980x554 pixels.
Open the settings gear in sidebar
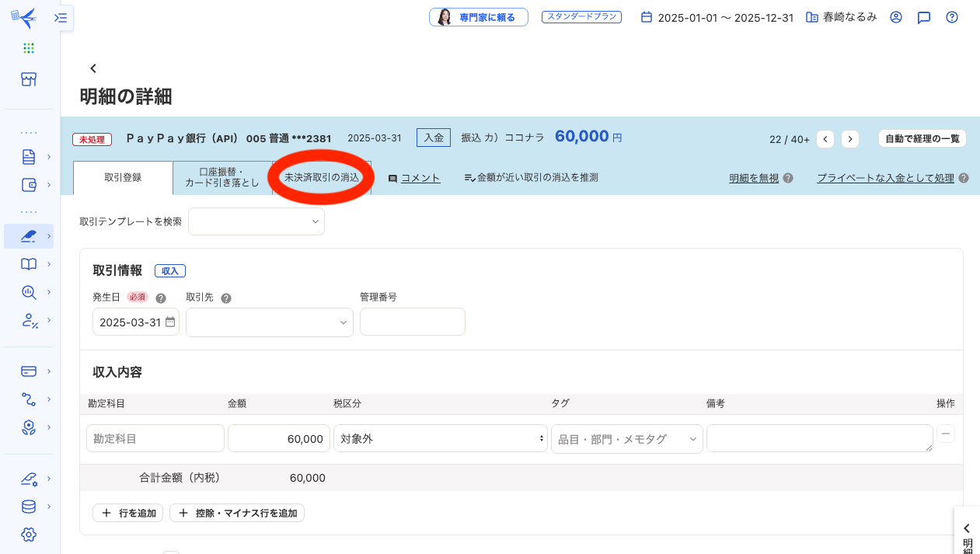click(29, 535)
